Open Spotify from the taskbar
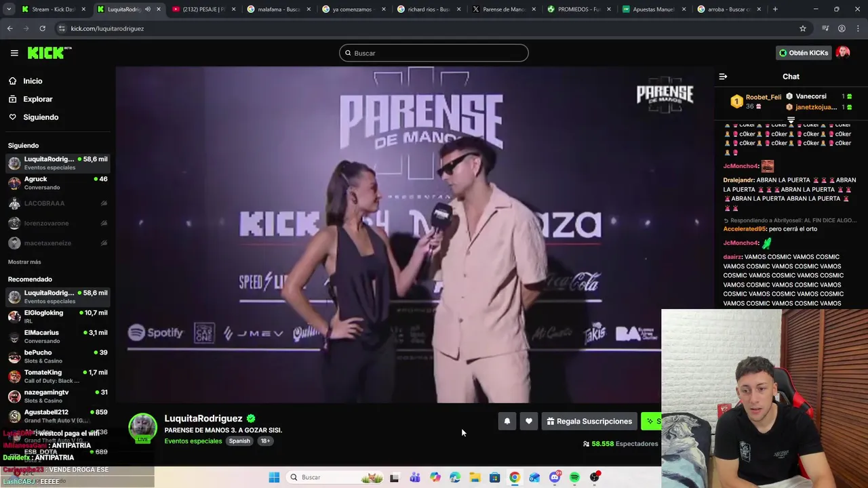Screen dimensions: 868x488 click(574, 477)
